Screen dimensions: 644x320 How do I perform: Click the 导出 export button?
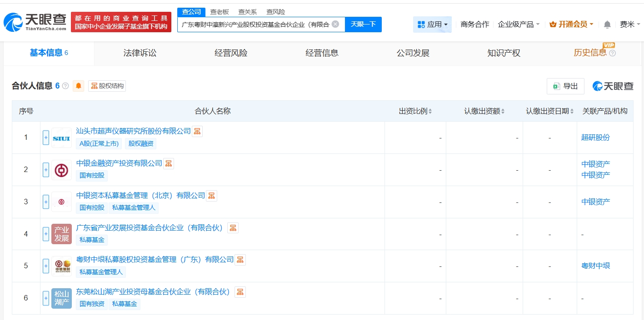pos(565,86)
